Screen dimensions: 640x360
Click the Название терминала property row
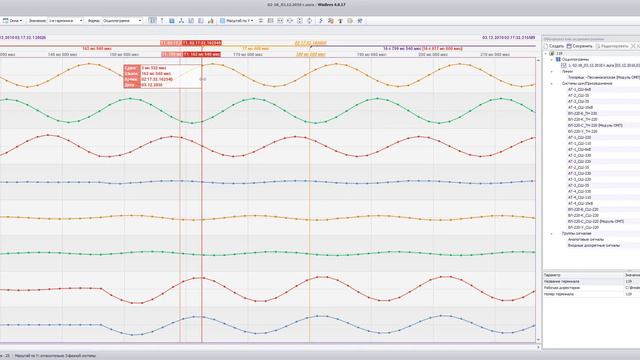591,281
